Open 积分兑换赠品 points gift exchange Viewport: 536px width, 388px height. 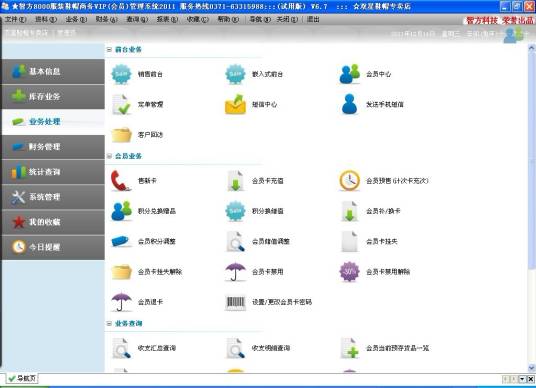coord(144,211)
